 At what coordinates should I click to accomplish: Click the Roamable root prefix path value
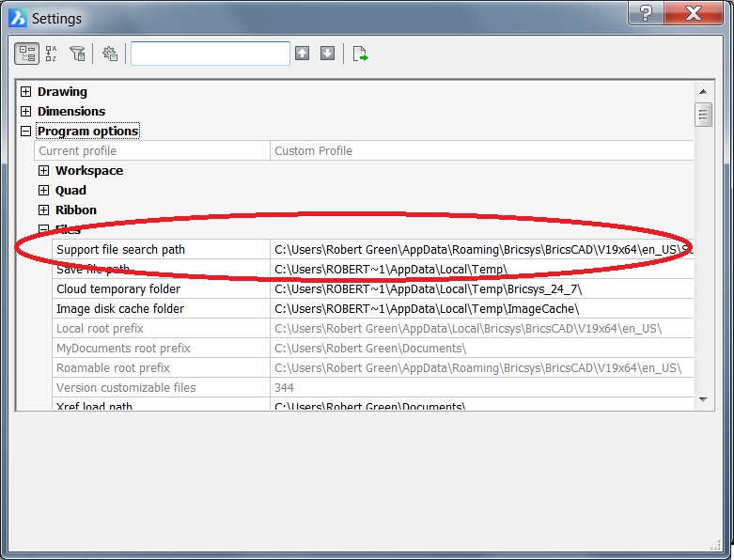pyautogui.click(x=478, y=367)
